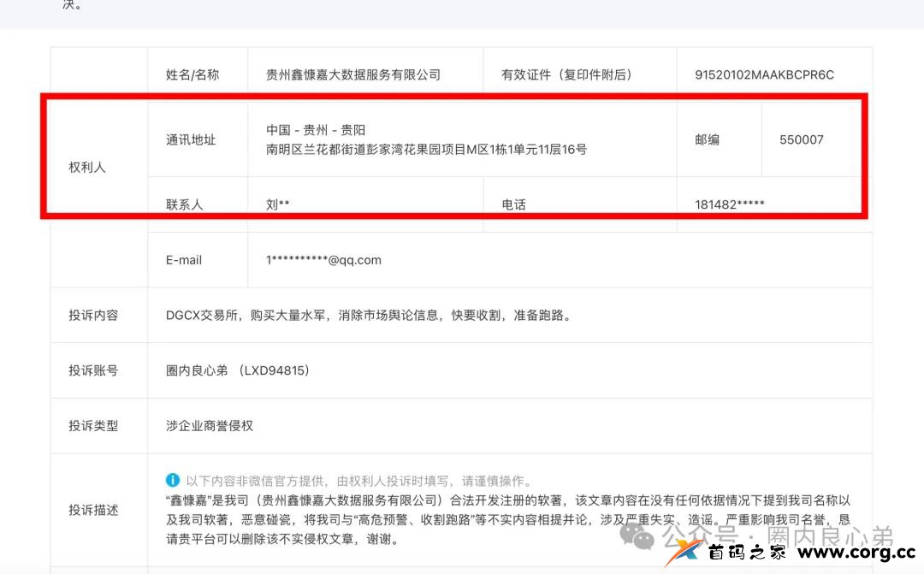This screenshot has width=924, height=574.
Task: Click the blue info icon in complaint description
Action: tap(173, 480)
